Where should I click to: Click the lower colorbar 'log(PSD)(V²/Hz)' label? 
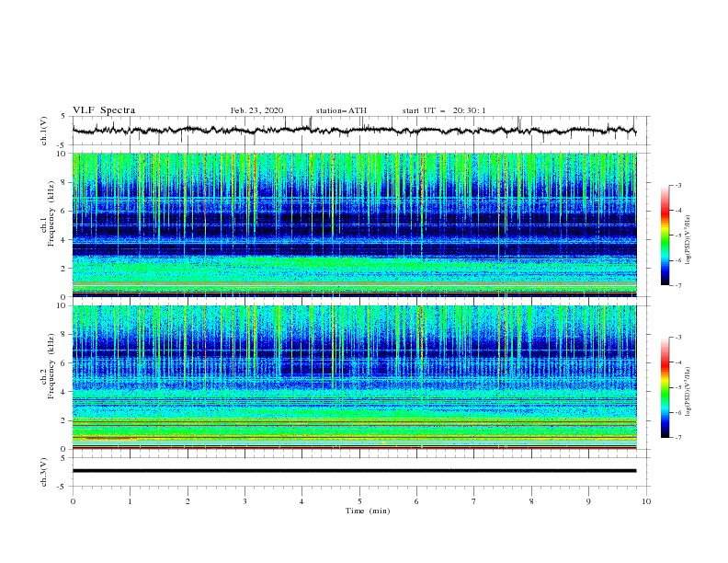pos(688,392)
